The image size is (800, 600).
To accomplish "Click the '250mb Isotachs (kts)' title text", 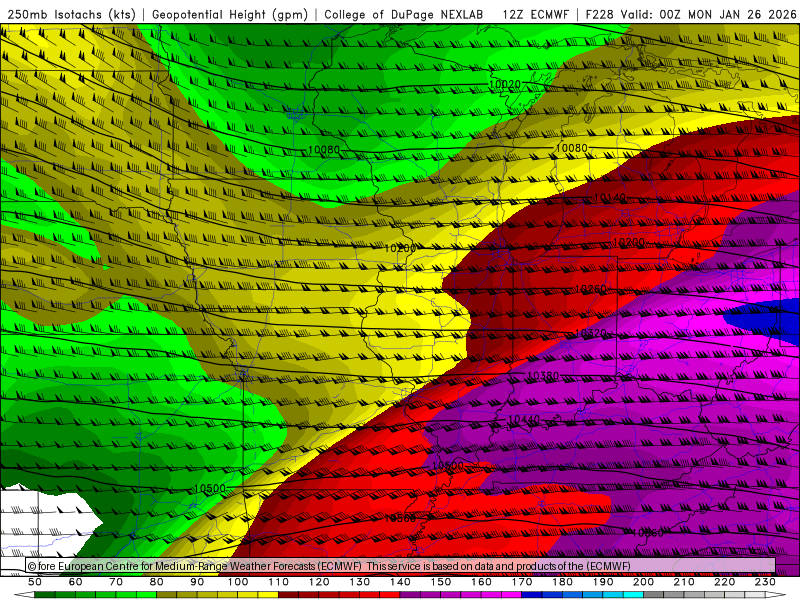I will pyautogui.click(x=71, y=15).
